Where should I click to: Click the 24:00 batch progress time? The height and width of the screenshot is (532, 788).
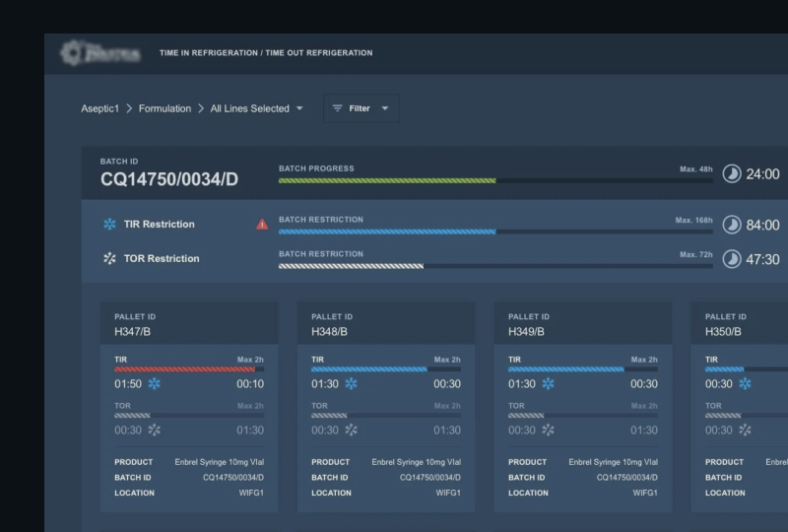(762, 174)
